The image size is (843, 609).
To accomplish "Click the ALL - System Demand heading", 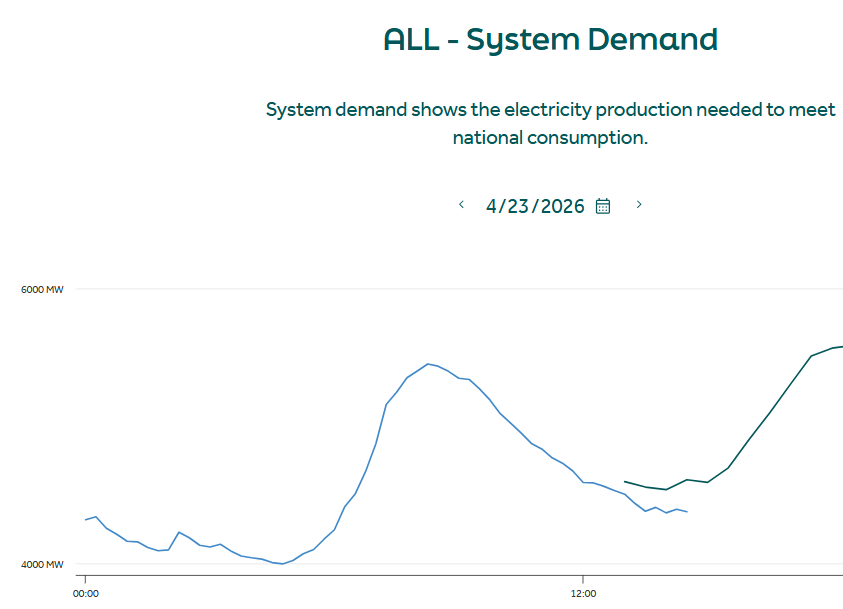I will pyautogui.click(x=550, y=40).
